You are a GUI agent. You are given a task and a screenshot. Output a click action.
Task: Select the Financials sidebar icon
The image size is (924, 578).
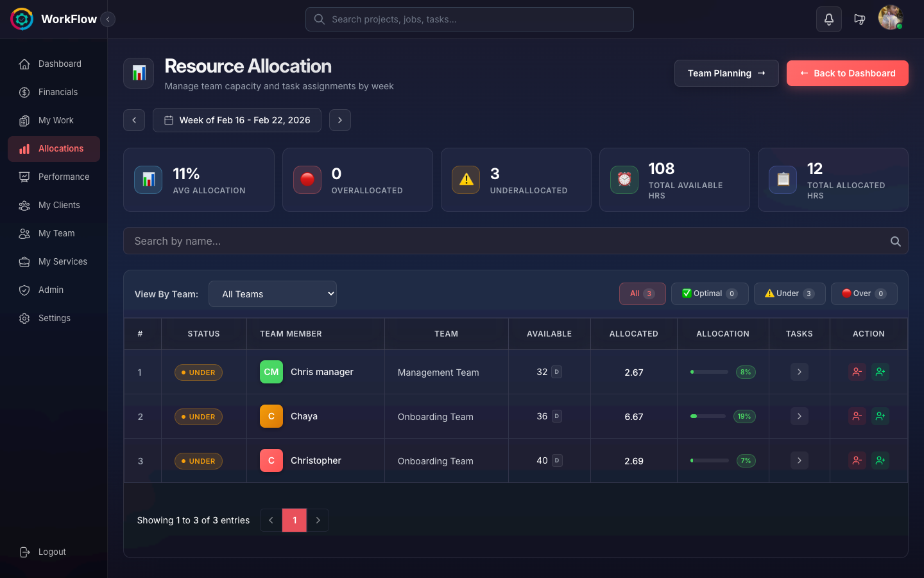[x=24, y=92]
